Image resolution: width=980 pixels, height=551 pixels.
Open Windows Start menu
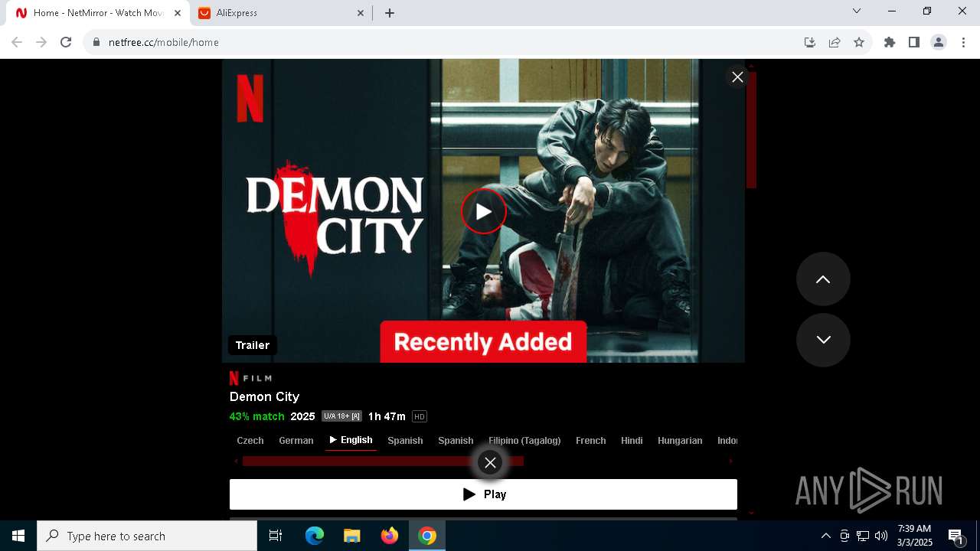[x=18, y=536]
